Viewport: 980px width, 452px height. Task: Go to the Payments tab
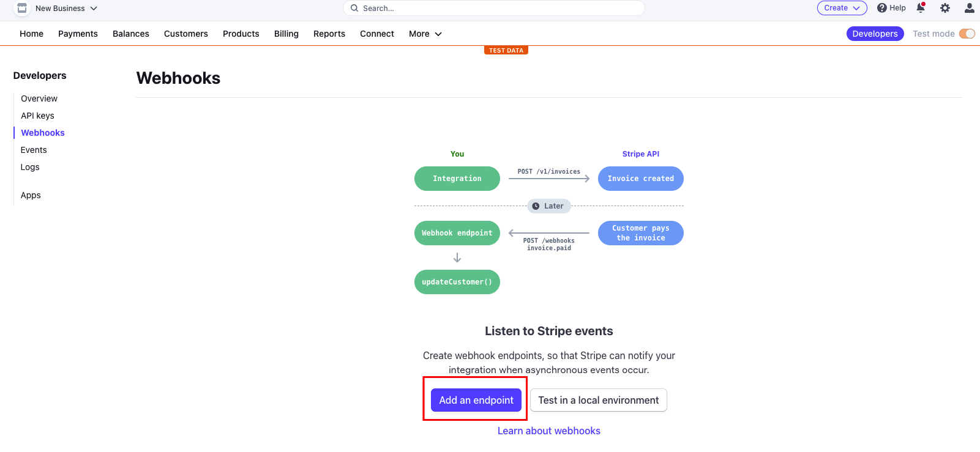78,34
